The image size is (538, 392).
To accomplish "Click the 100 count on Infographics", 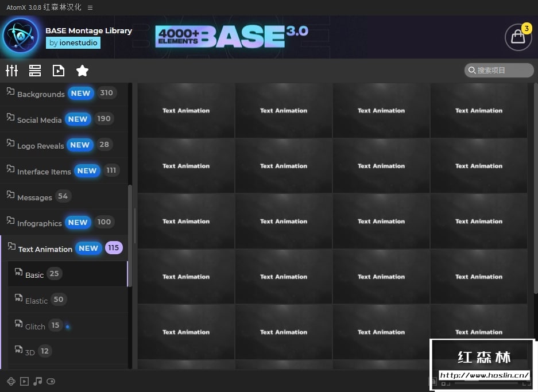I will (x=104, y=222).
